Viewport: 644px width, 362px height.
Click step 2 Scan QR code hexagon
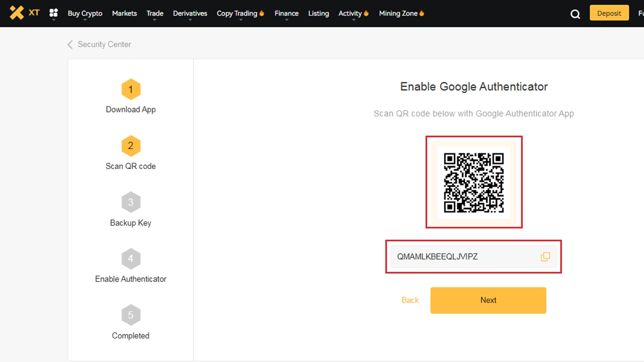pyautogui.click(x=130, y=146)
